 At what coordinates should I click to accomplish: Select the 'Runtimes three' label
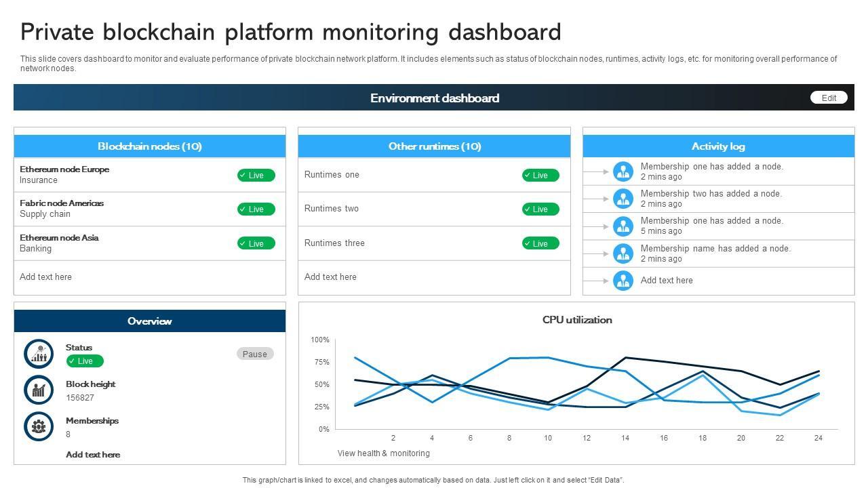pos(334,243)
